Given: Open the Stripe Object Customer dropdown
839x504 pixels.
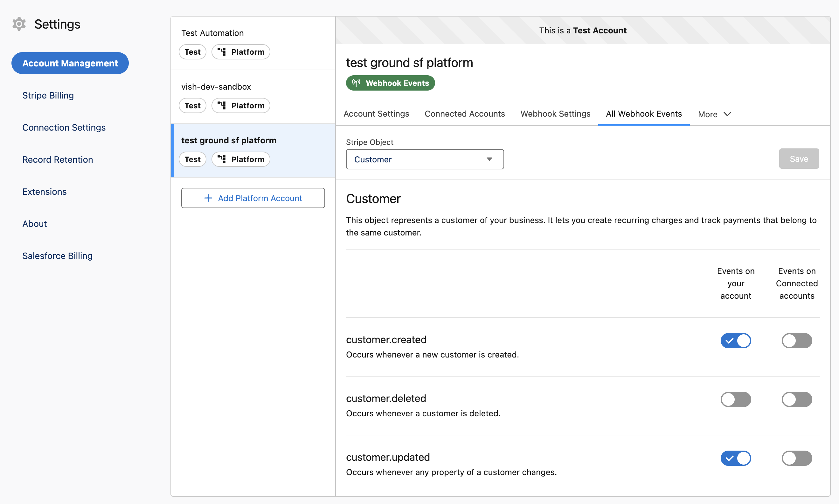Looking at the screenshot, I should pos(424,159).
